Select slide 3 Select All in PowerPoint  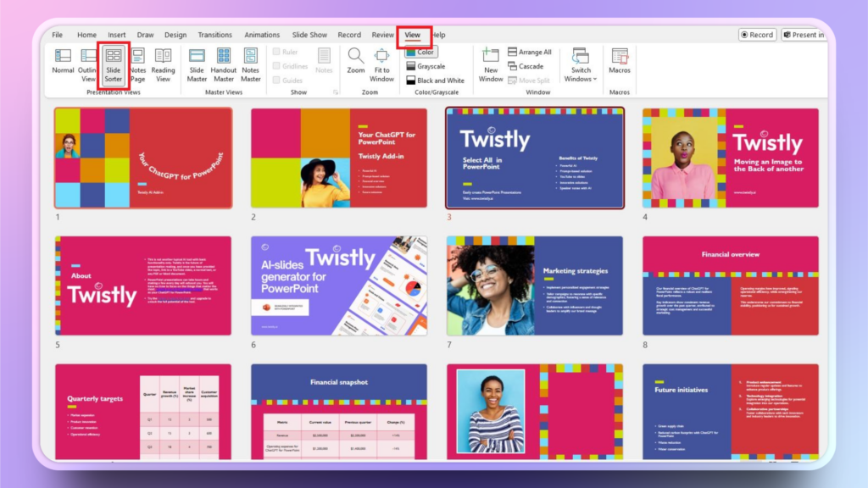pos(535,158)
